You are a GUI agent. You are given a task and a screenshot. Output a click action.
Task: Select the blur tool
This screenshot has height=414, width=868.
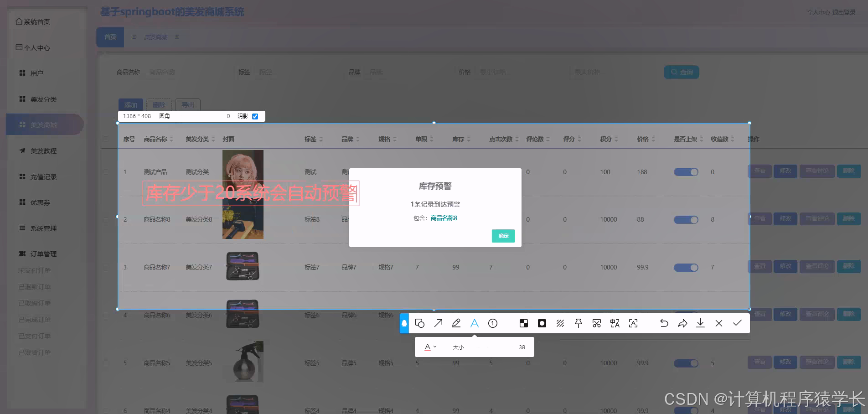coord(542,323)
